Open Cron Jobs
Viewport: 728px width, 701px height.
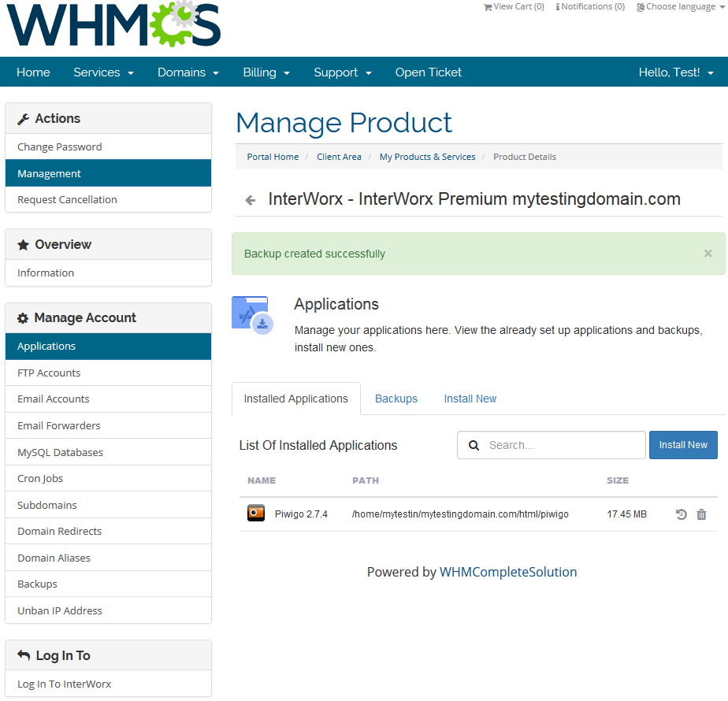pyautogui.click(x=108, y=479)
